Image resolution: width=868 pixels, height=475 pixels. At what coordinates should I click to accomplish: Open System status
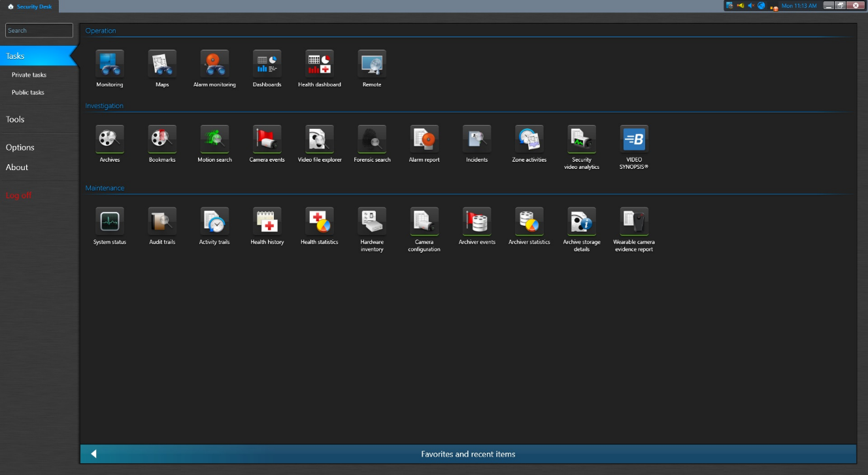[x=110, y=226]
